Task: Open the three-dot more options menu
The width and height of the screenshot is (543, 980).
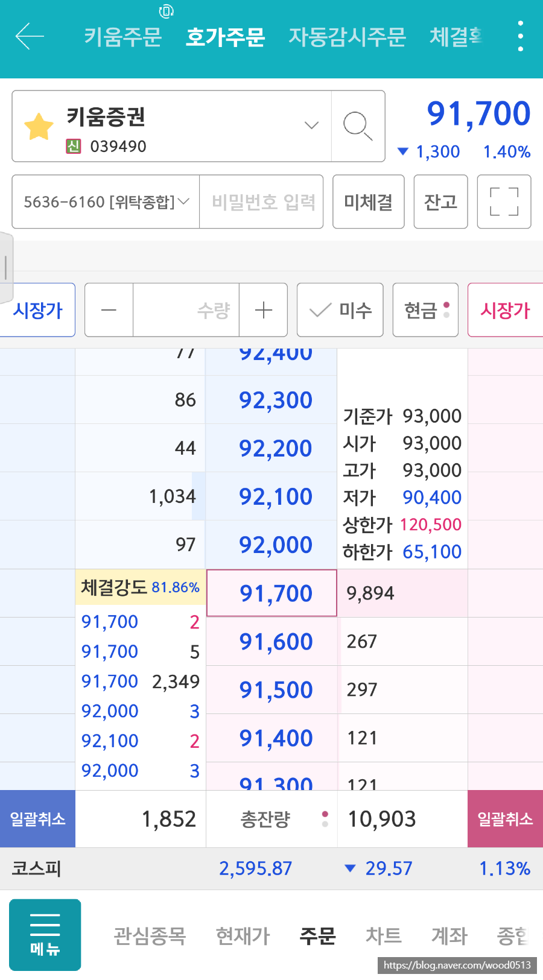Action: click(520, 36)
